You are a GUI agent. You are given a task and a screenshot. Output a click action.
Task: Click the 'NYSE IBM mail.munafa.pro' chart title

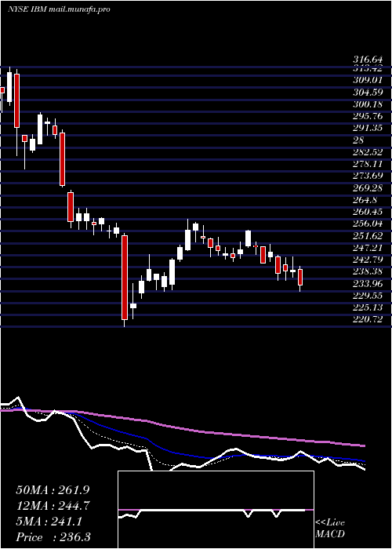click(x=59, y=9)
